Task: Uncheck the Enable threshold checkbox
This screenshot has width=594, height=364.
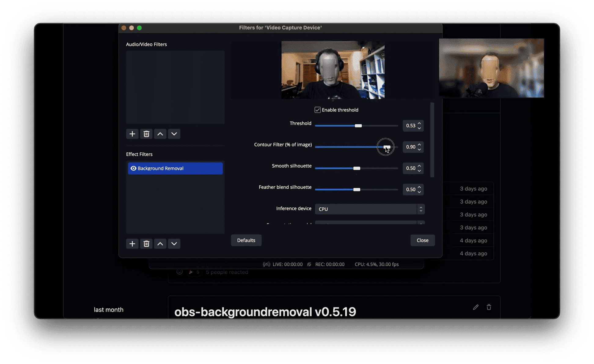Action: pos(317,110)
